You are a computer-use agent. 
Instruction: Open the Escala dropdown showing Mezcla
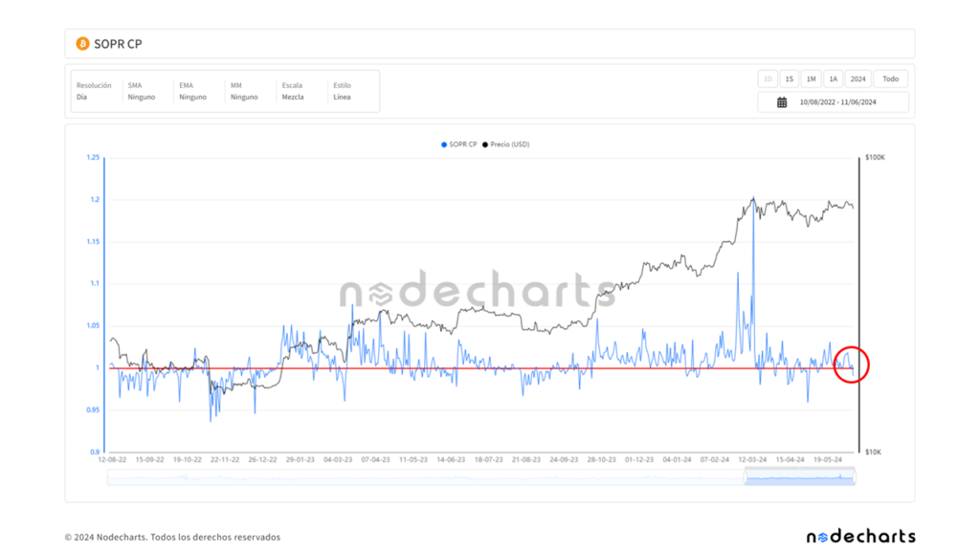(x=298, y=92)
